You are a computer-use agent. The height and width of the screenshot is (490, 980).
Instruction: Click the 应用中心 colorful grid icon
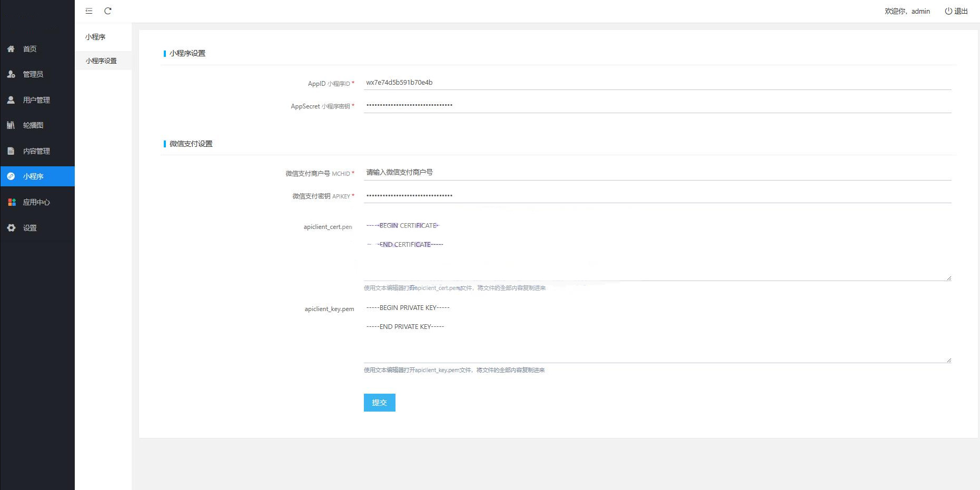[12, 202]
